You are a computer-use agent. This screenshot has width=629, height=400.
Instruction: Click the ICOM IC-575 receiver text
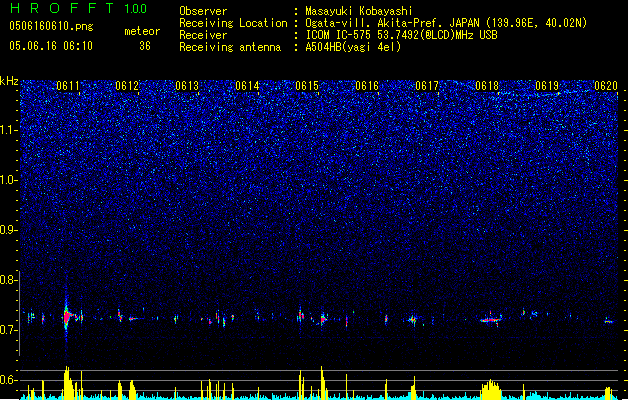coord(401,35)
